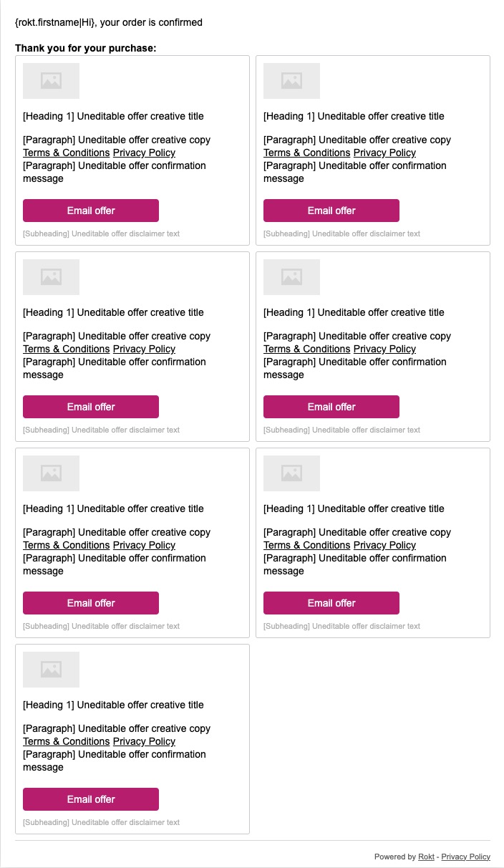Open the Rokt link in footer

pyautogui.click(x=426, y=857)
